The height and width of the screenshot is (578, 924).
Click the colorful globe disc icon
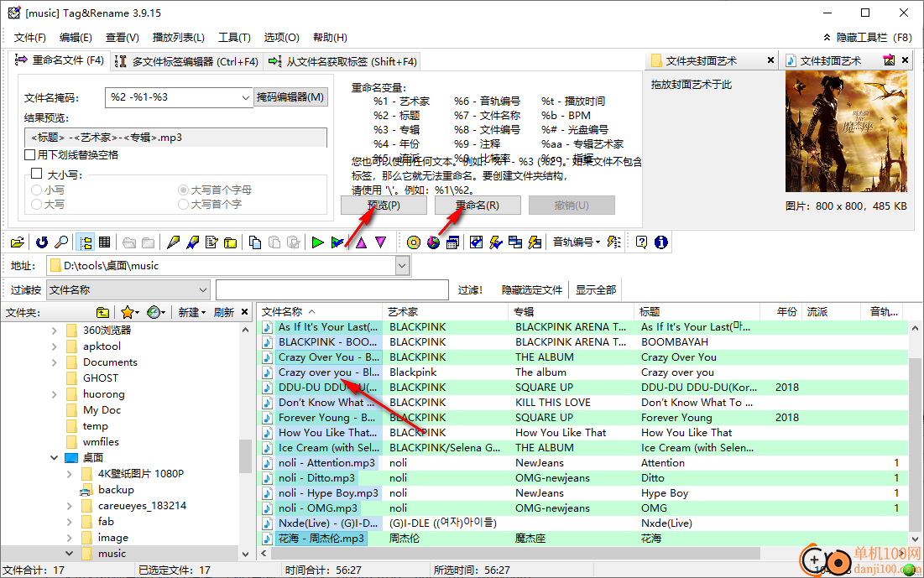click(x=433, y=242)
